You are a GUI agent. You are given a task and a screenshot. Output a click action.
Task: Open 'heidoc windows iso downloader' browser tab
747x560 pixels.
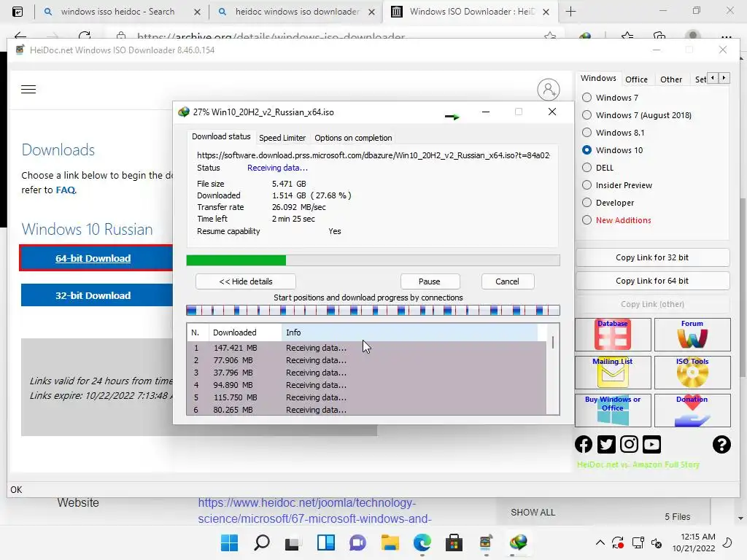click(295, 12)
